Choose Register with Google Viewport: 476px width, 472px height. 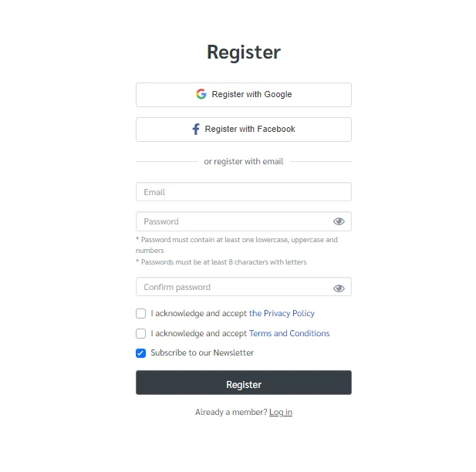pyautogui.click(x=244, y=95)
